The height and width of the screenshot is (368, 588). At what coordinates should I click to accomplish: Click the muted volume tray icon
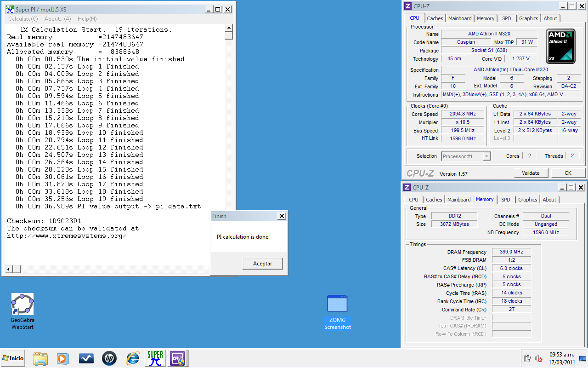538,358
